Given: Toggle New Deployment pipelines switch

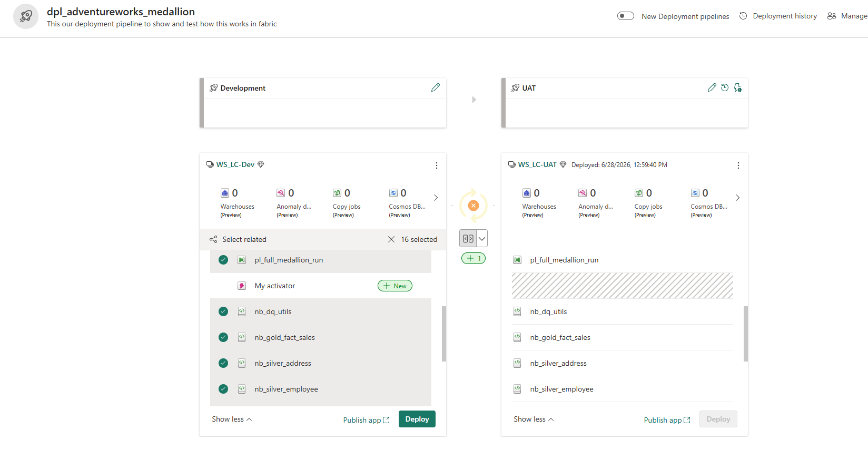Looking at the screenshot, I should [x=626, y=16].
